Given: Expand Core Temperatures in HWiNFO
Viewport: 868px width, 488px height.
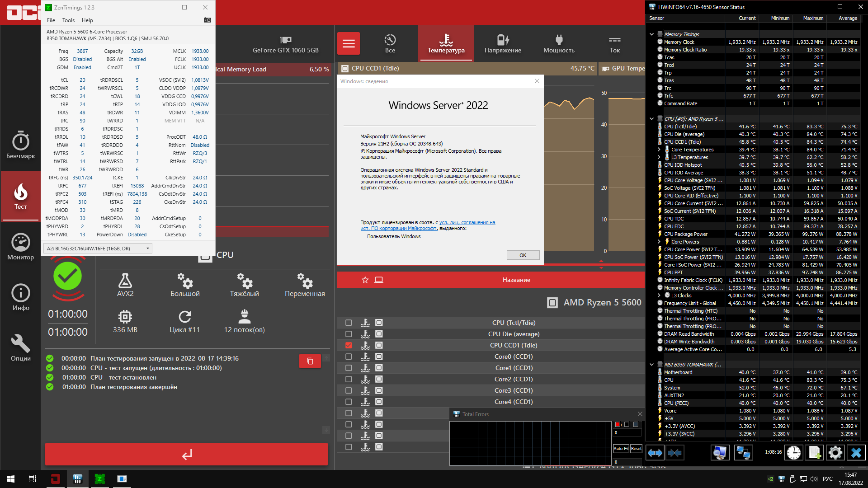Looking at the screenshot, I should (659, 150).
